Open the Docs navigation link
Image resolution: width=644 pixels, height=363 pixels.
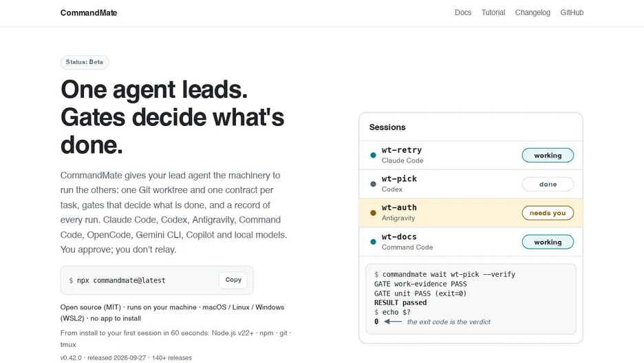tap(463, 12)
